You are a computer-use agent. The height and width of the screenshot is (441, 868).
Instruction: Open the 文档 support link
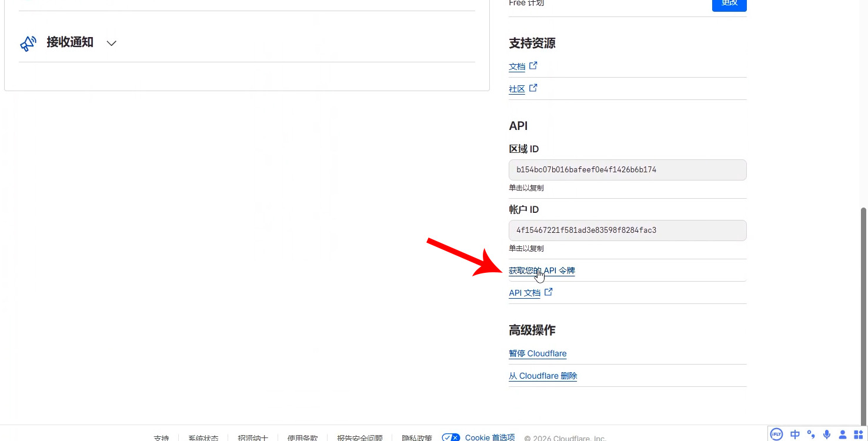point(517,66)
